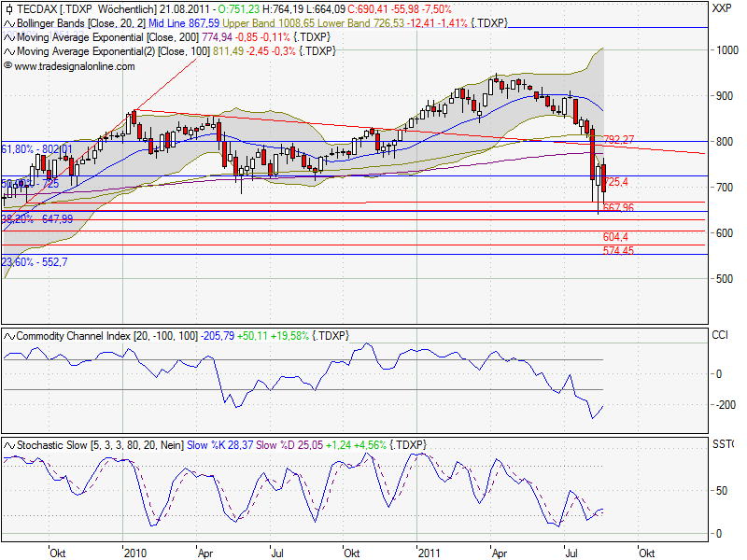Image resolution: width=747 pixels, height=560 pixels.
Task: Select the 2011 label on the time axis
Action: [x=430, y=551]
